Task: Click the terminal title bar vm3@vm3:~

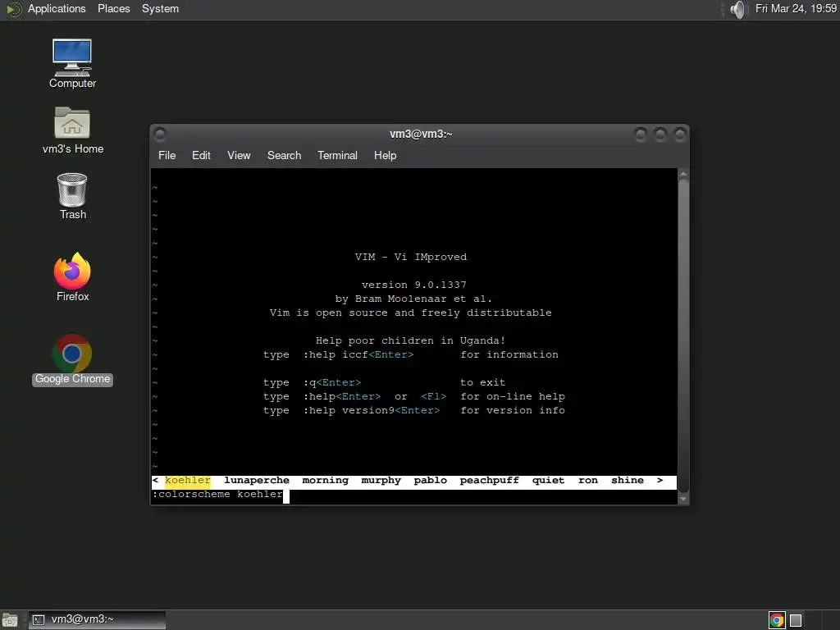Action: click(421, 134)
